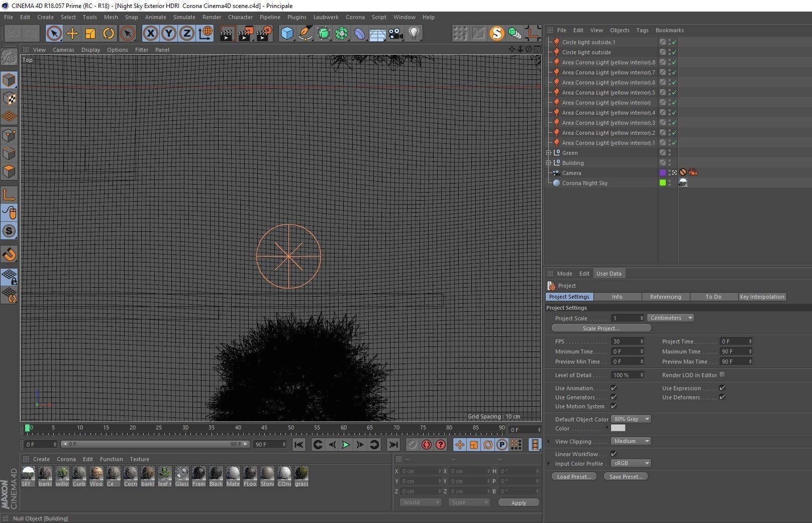Toggle Use Deformers checkbox
The height and width of the screenshot is (523, 812).
(722, 397)
